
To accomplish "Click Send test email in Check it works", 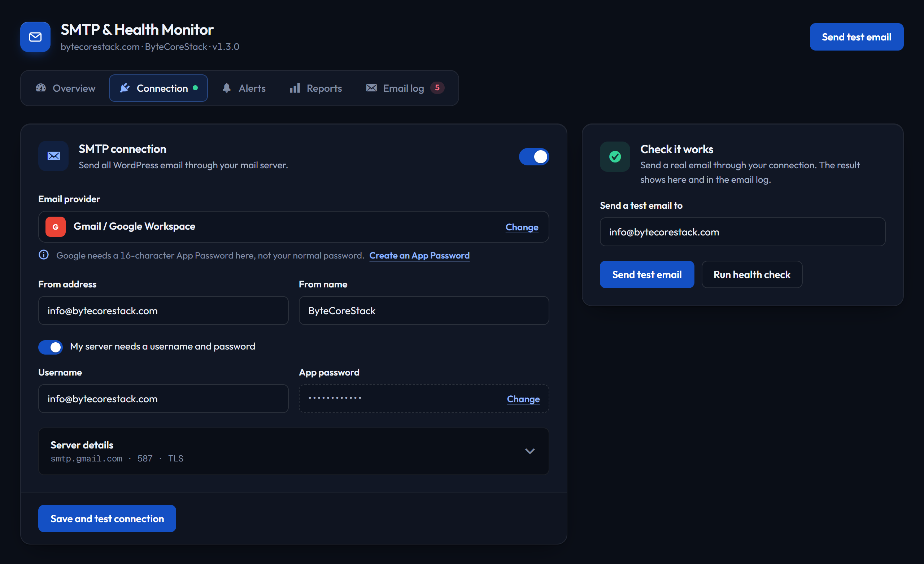I will [647, 274].
